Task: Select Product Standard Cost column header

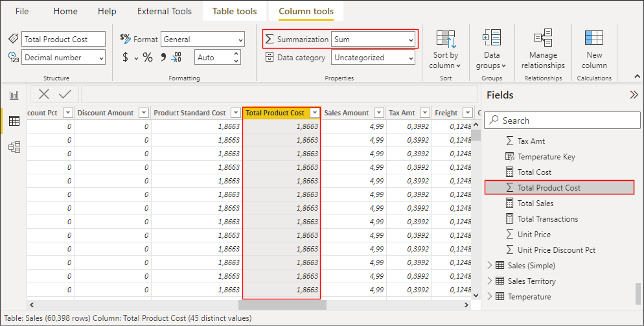Action: click(190, 113)
